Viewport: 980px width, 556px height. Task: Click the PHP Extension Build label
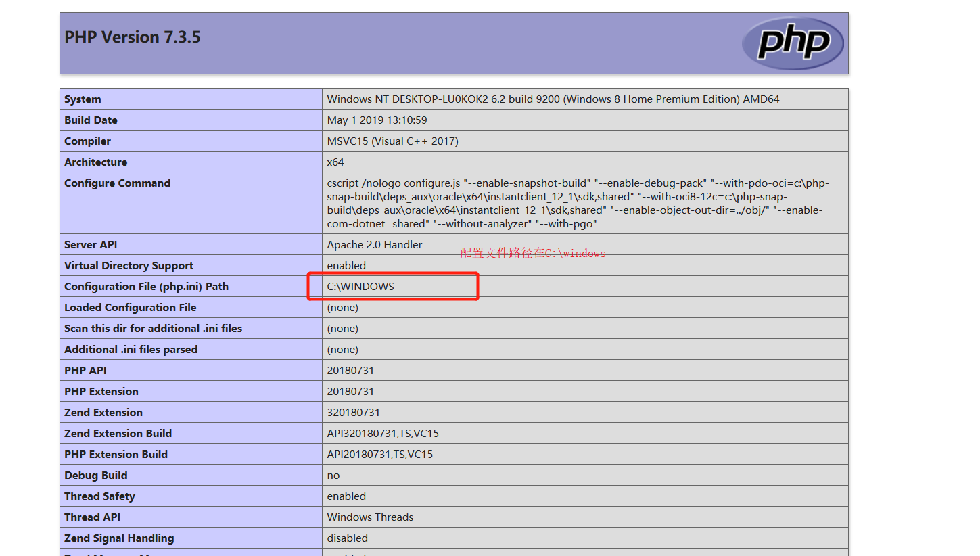(116, 455)
